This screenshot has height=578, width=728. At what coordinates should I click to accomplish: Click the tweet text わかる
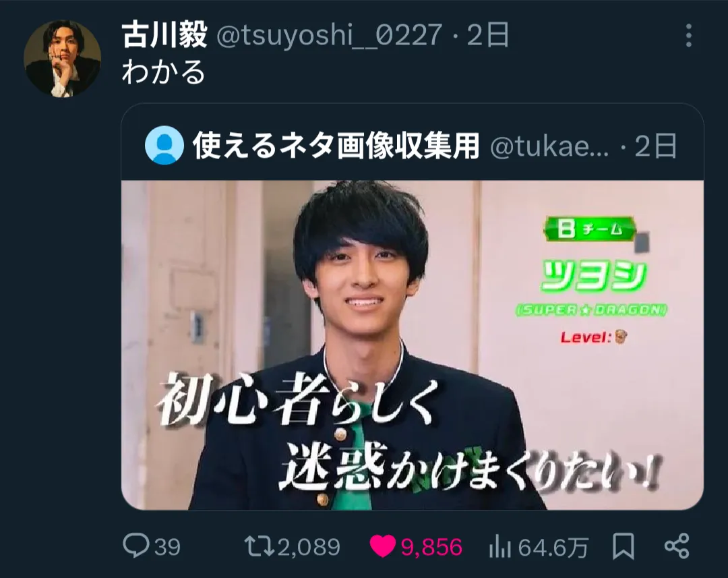[x=163, y=72]
